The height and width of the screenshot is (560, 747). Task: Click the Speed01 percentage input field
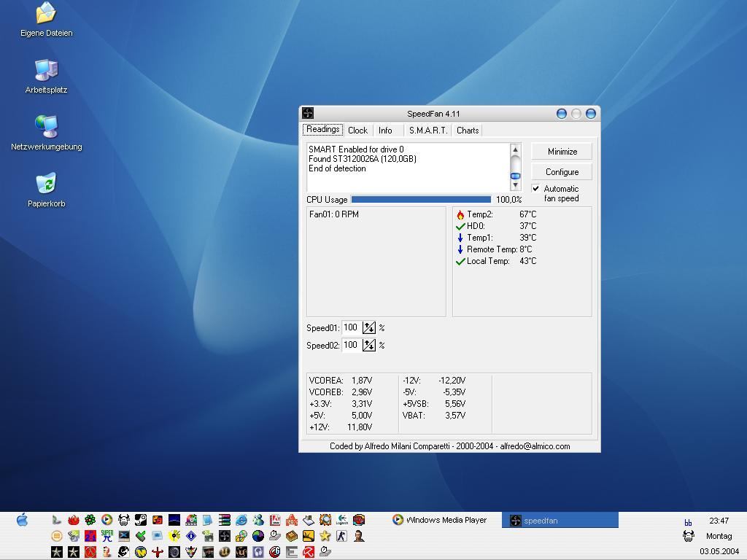[351, 328]
